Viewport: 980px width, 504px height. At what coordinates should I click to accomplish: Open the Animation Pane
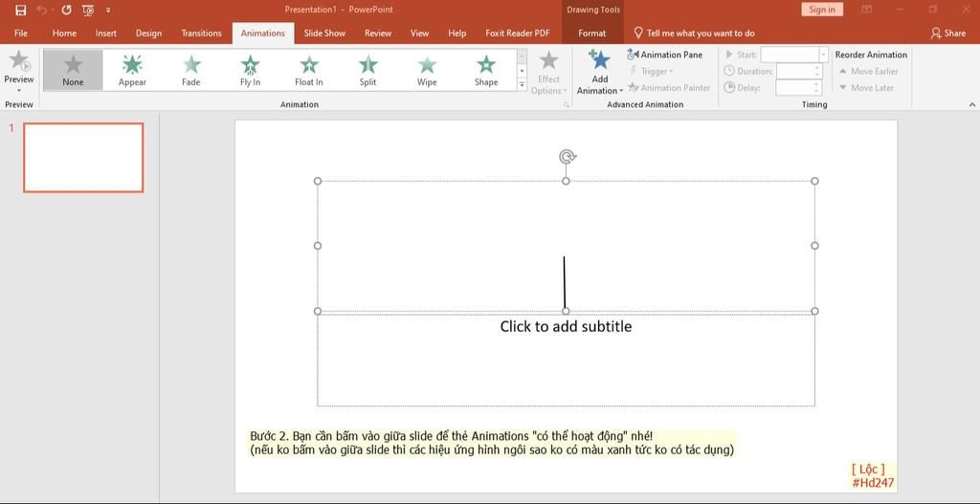pyautogui.click(x=665, y=55)
